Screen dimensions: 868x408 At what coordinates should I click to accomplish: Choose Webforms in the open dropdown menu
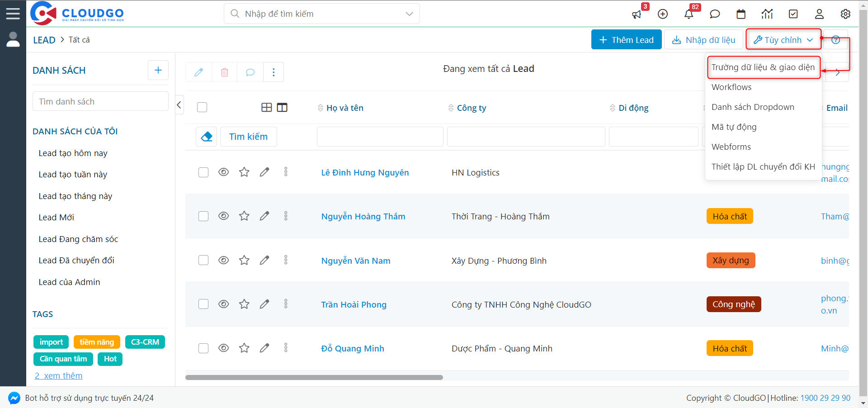click(x=731, y=147)
